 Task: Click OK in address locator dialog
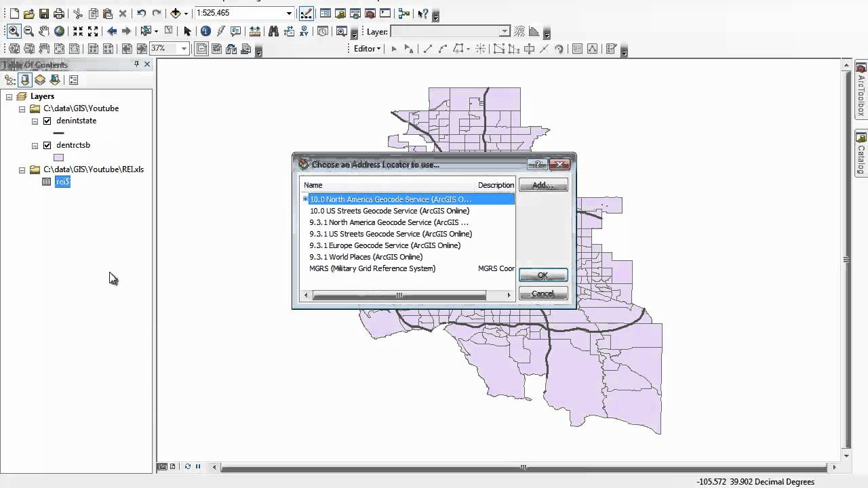(x=543, y=275)
